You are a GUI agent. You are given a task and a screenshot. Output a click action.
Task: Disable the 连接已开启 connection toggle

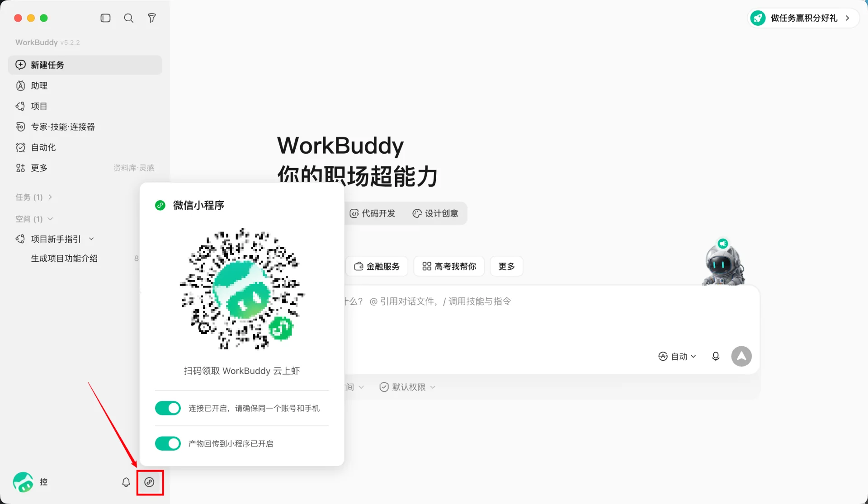tap(168, 408)
